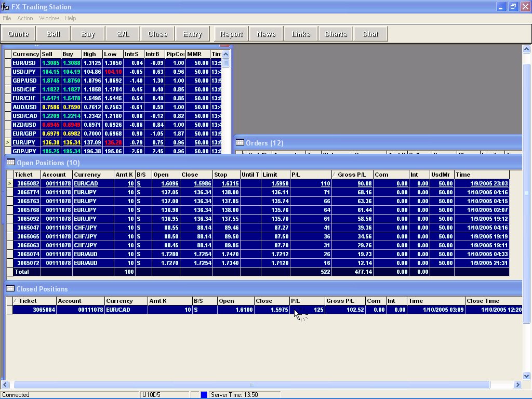Click Amt K header in Closed Positions
Screen dimensions: 532x399
(170, 301)
